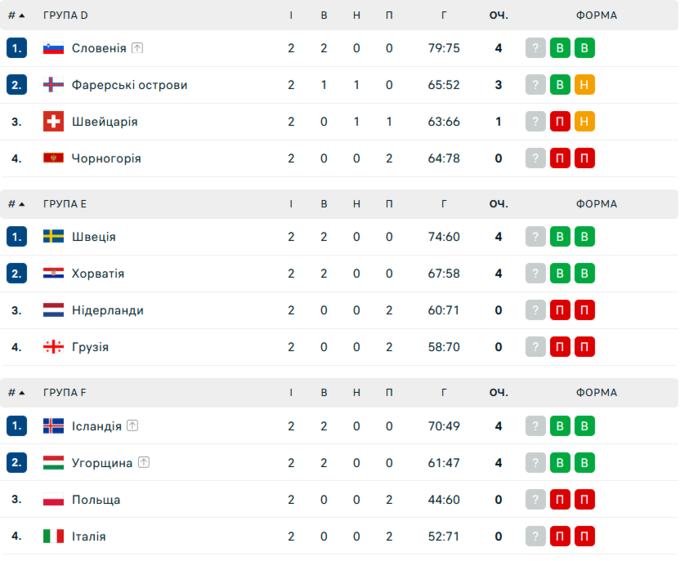Image resolution: width=680 pixels, height=561 pixels.
Task: Click the Switzerland flag icon
Action: click(54, 122)
